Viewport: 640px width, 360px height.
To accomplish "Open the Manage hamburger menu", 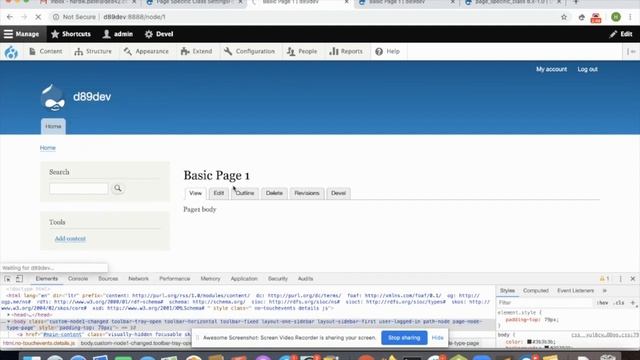I will pyautogui.click(x=22, y=34).
